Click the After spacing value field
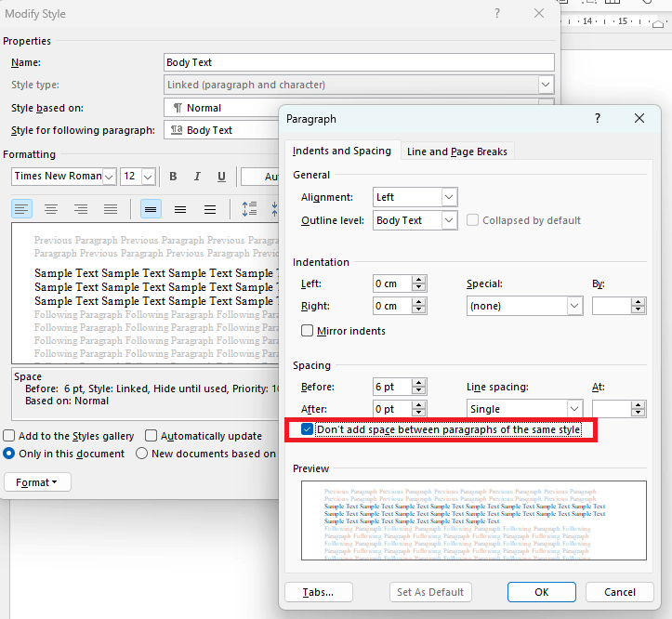 coord(392,409)
